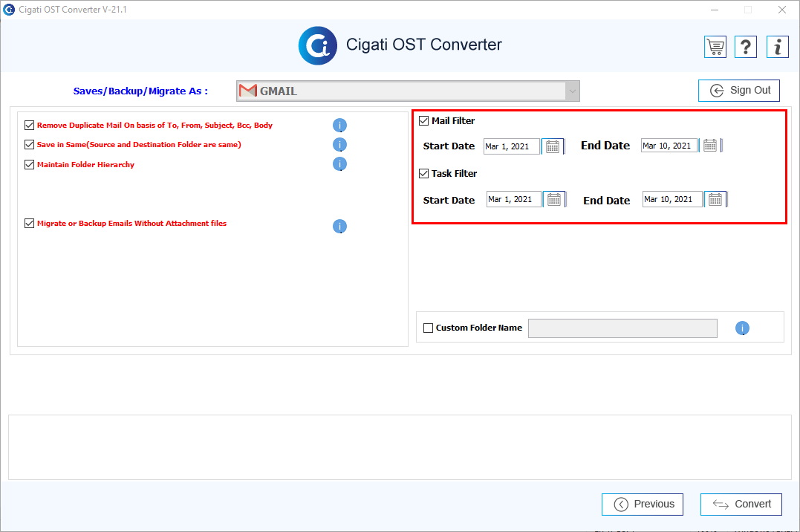
Task: Click Task Filter Start Date field
Action: point(513,199)
